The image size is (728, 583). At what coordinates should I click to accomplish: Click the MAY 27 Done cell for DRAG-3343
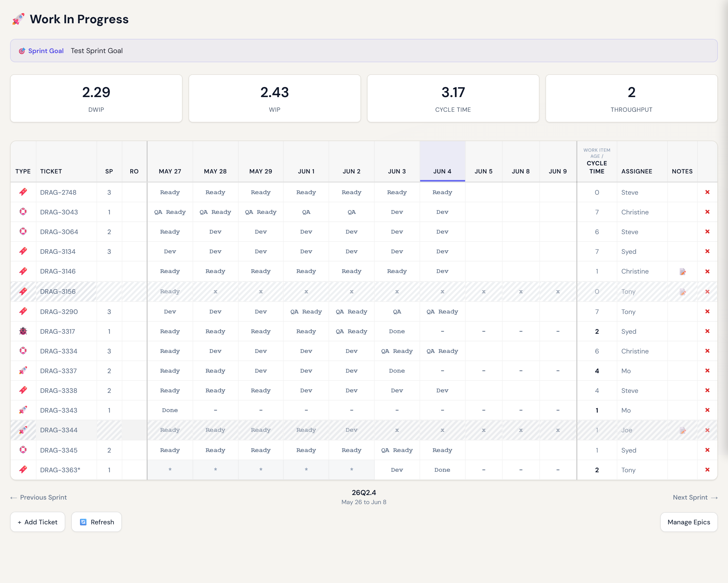[x=170, y=410]
